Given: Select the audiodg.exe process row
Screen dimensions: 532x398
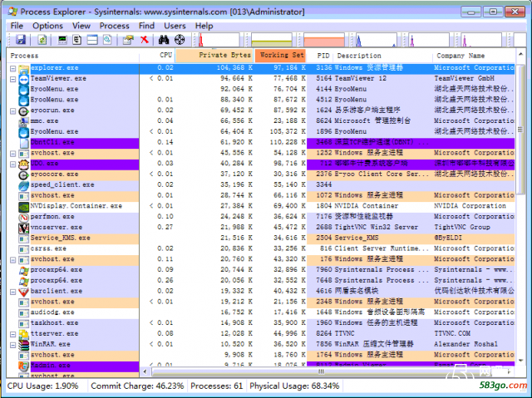Looking at the screenshot, I should click(x=260, y=313).
